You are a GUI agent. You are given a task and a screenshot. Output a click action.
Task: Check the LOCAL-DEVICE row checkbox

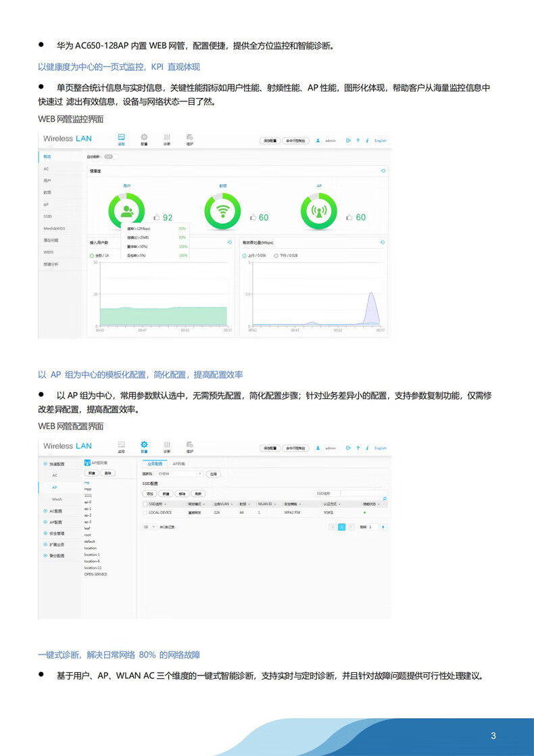pyautogui.click(x=145, y=513)
